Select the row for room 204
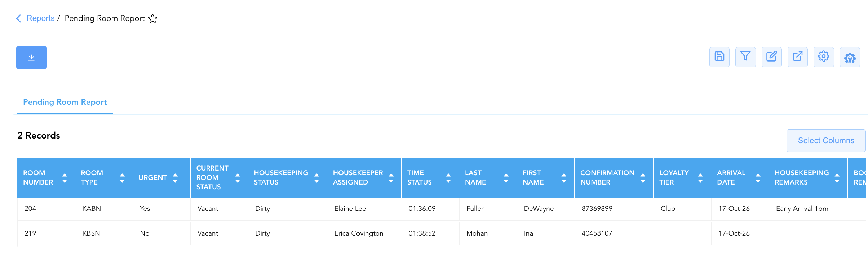 tap(442, 209)
